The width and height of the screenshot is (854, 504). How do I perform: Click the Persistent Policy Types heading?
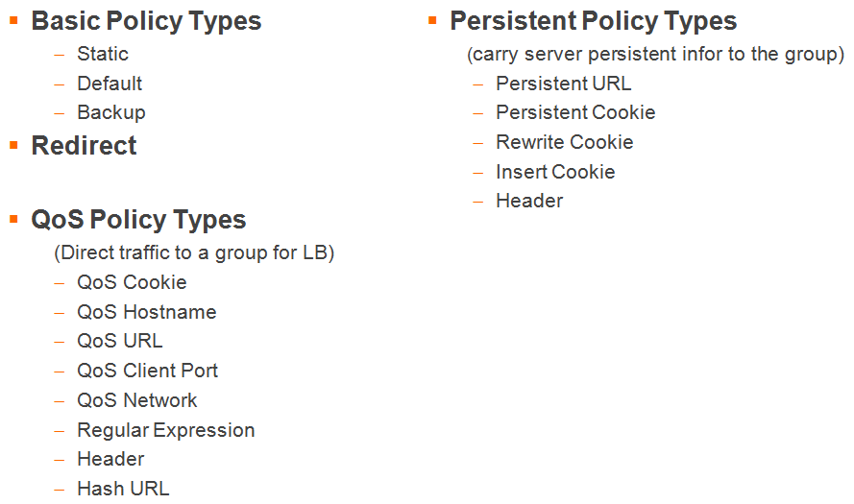[593, 22]
